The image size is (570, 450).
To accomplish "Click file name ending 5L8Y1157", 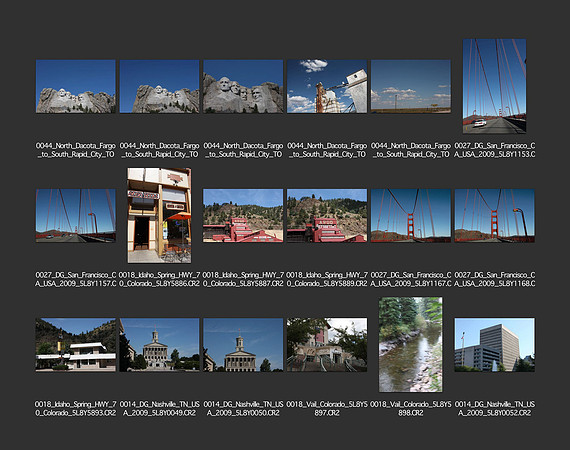I will click(76, 279).
